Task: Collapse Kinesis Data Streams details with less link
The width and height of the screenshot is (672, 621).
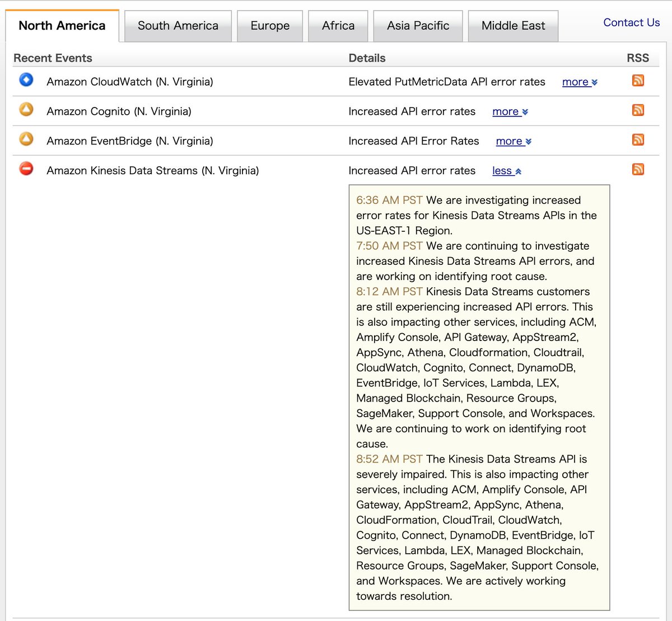Action: (x=507, y=171)
